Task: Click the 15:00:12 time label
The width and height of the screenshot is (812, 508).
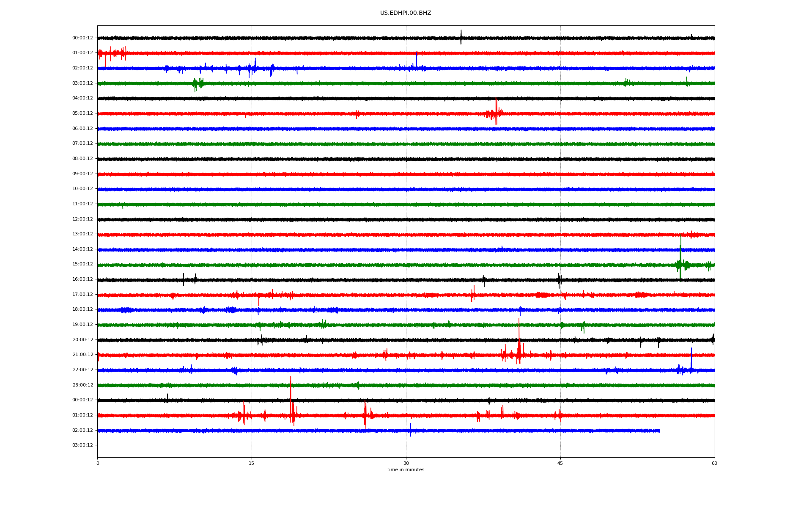Action: 82,264
